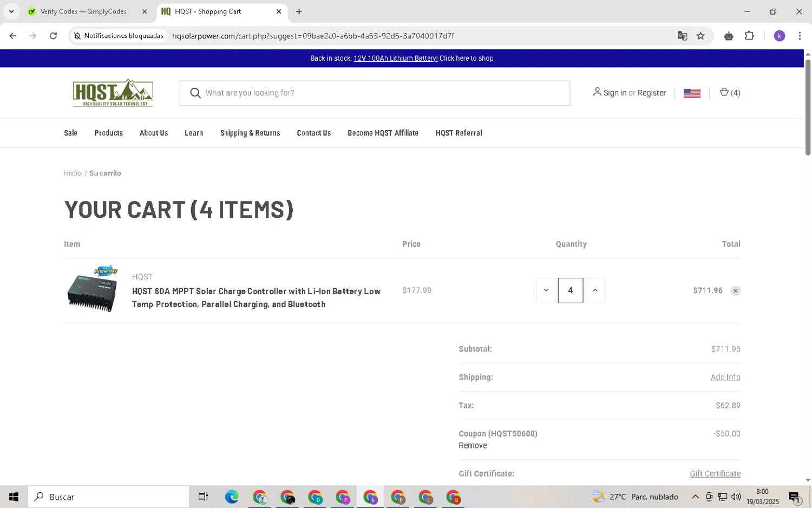
Task: Click the profile avatar K
Action: click(780, 36)
